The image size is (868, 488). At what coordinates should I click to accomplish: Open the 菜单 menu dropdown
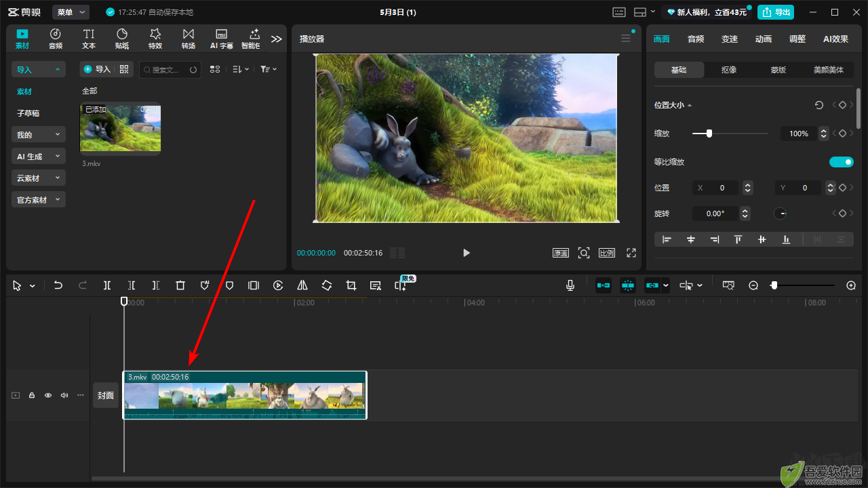(x=71, y=12)
